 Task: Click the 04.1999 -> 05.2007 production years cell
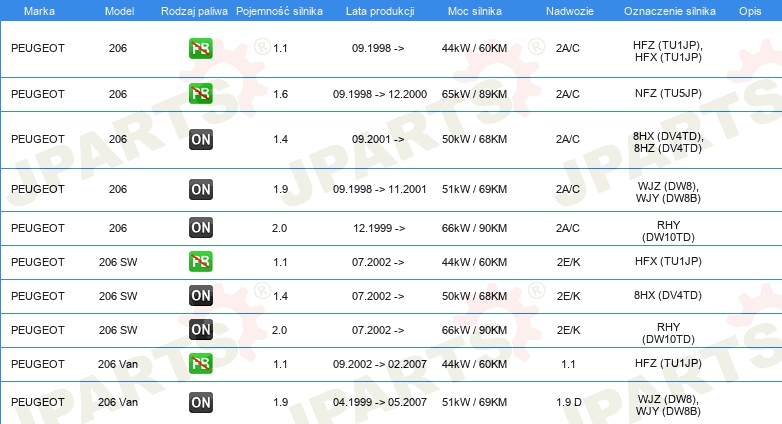(x=380, y=402)
